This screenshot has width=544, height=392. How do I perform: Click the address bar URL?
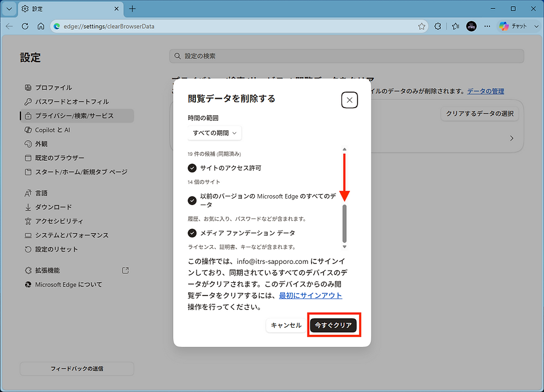coord(109,27)
